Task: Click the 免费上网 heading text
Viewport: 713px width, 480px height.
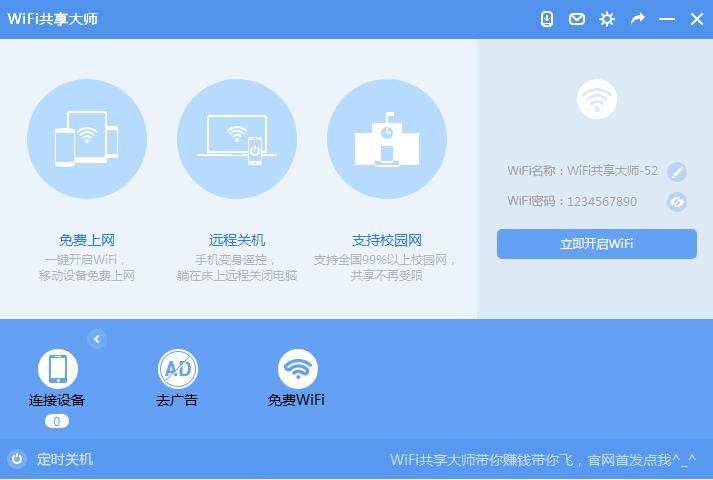Action: point(87,240)
